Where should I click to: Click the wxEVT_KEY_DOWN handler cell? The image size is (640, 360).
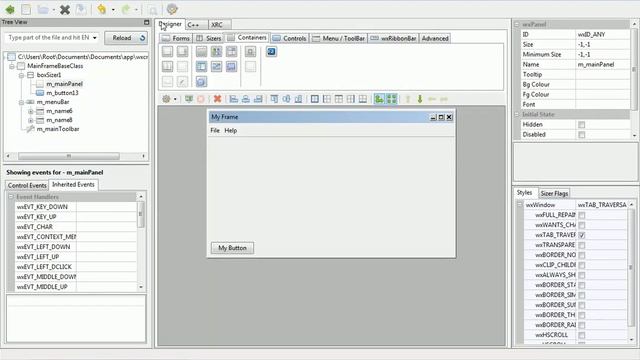pos(106,207)
